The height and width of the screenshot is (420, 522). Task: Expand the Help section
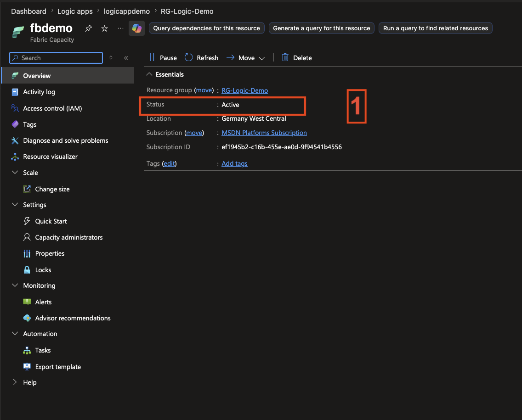click(x=15, y=382)
